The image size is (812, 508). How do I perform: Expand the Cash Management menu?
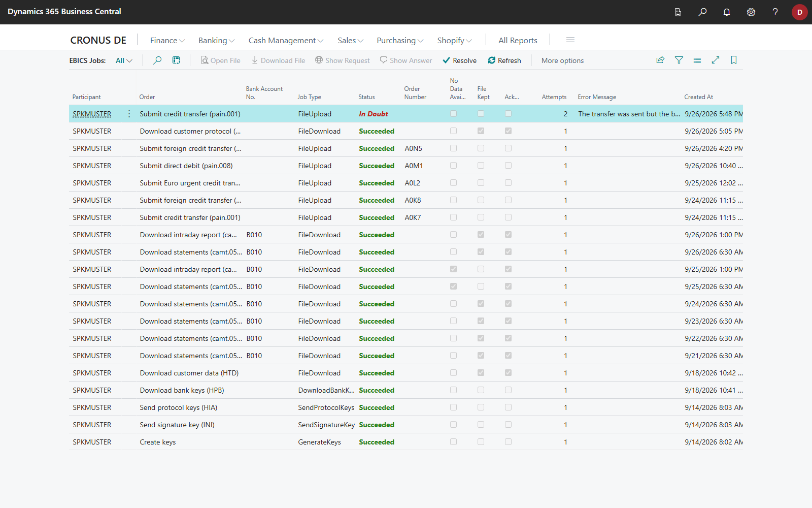[286, 40]
